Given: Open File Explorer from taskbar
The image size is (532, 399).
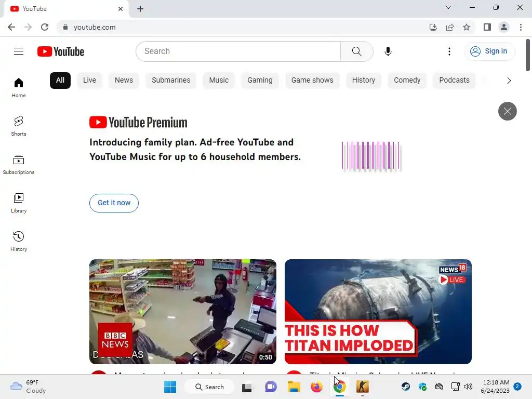Looking at the screenshot, I should (294, 387).
